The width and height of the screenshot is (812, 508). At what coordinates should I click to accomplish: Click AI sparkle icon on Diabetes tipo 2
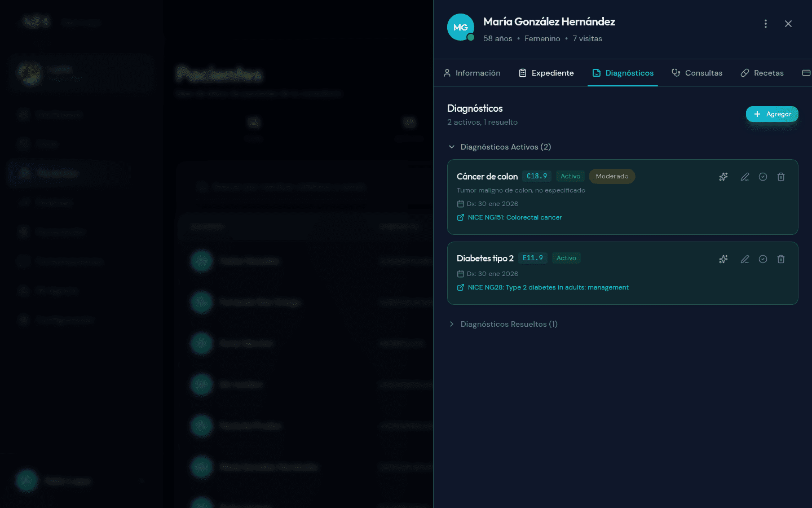pyautogui.click(x=723, y=259)
